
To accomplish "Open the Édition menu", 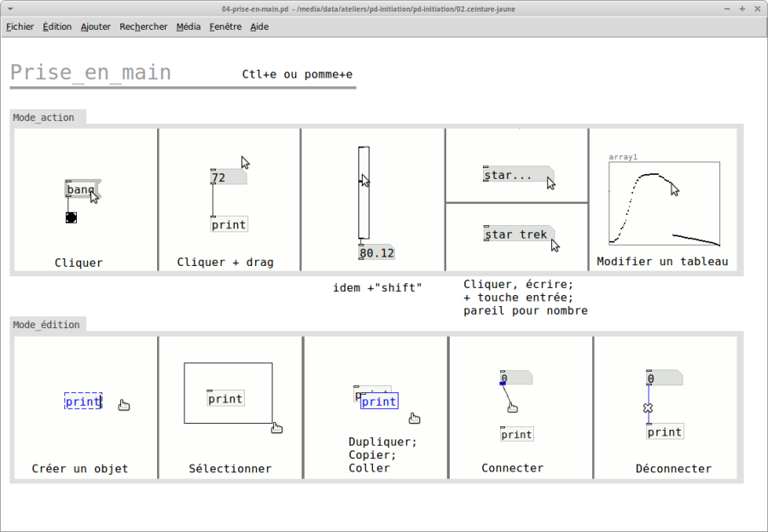I will [57, 26].
